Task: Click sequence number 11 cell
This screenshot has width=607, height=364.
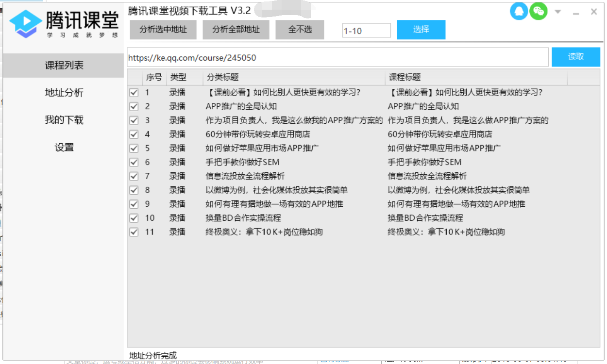Action: (x=149, y=232)
